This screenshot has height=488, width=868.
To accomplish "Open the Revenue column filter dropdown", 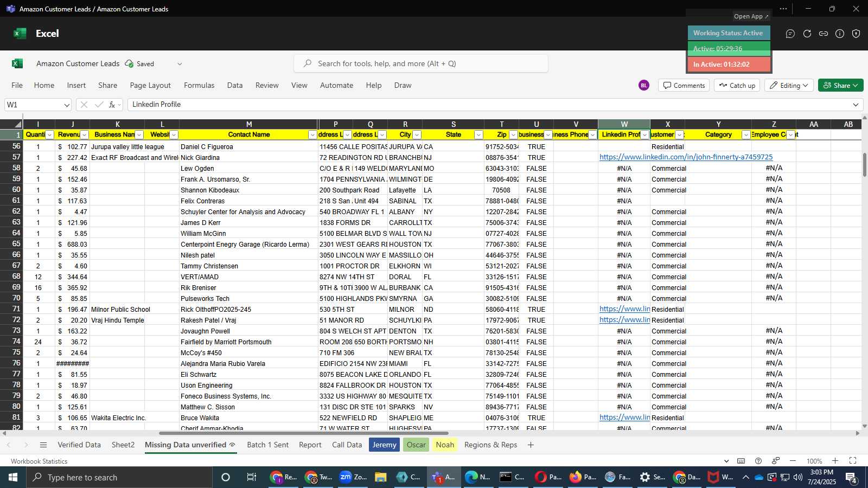I will 84,135.
